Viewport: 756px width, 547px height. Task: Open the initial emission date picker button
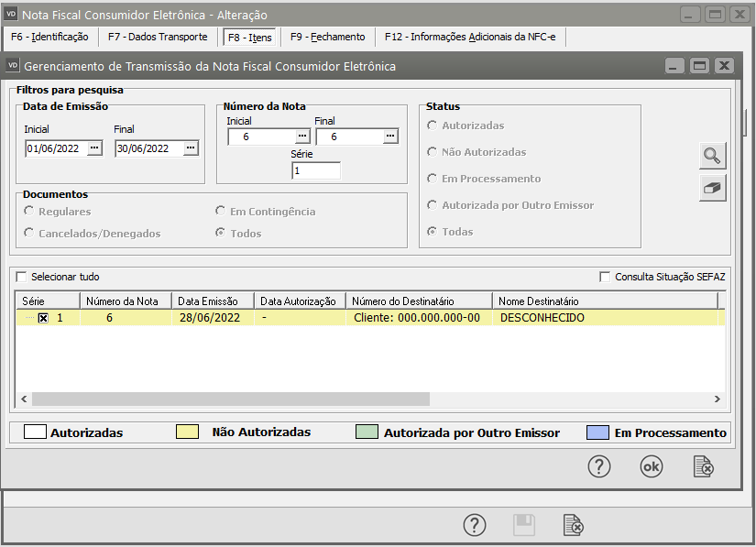[x=94, y=148]
